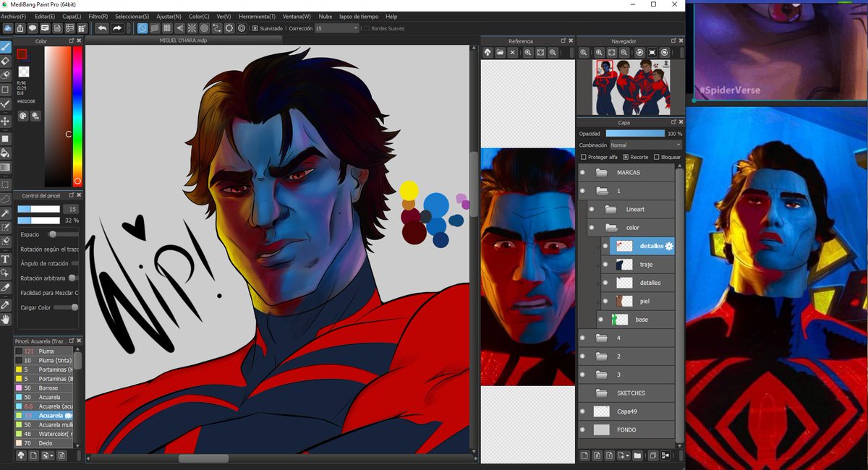868x470 pixels.
Task: Select the Eraser tool
Action: point(6,61)
